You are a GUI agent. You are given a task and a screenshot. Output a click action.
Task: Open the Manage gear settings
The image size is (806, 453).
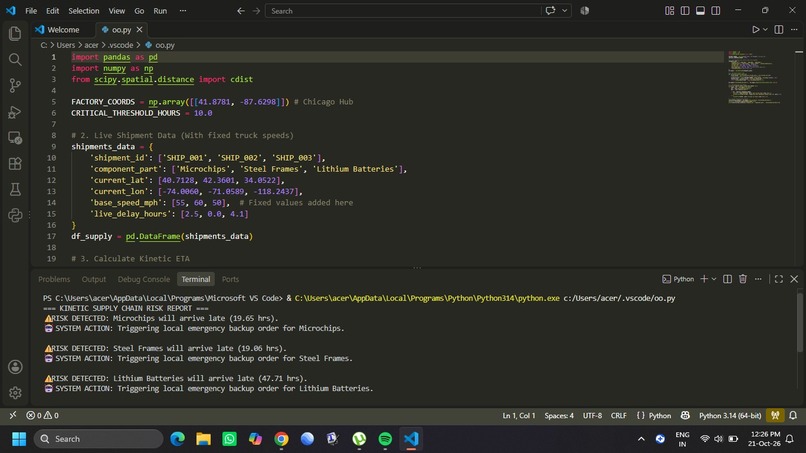tap(15, 393)
